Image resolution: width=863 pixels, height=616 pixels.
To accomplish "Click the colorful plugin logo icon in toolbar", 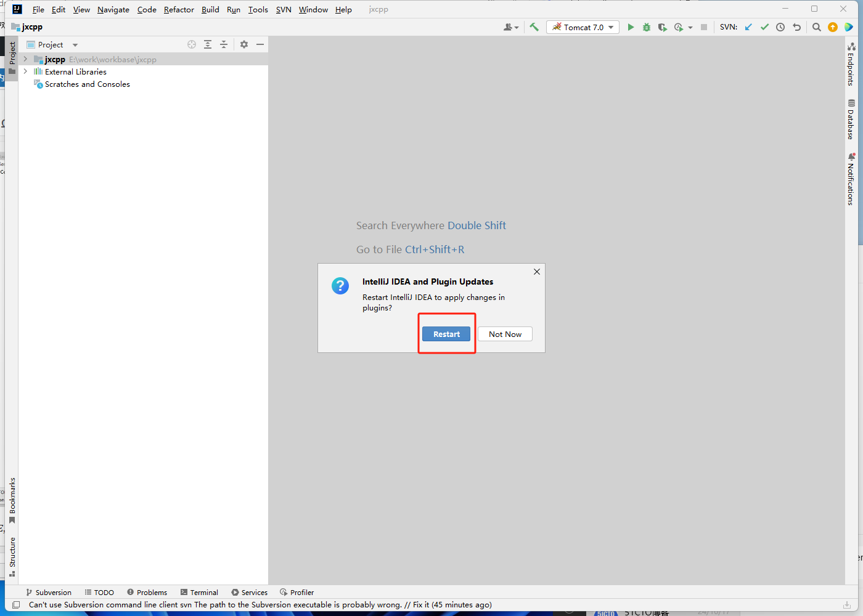I will pyautogui.click(x=849, y=27).
